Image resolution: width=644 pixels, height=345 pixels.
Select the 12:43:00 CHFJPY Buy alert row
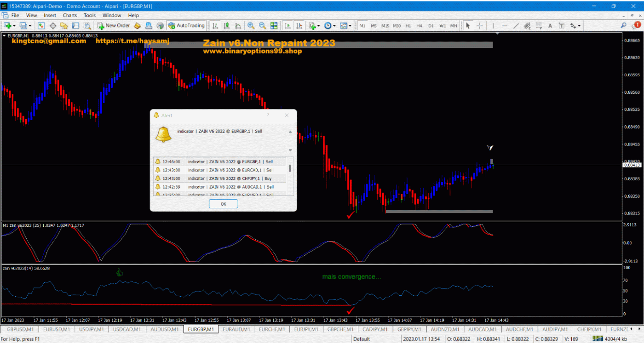point(220,178)
